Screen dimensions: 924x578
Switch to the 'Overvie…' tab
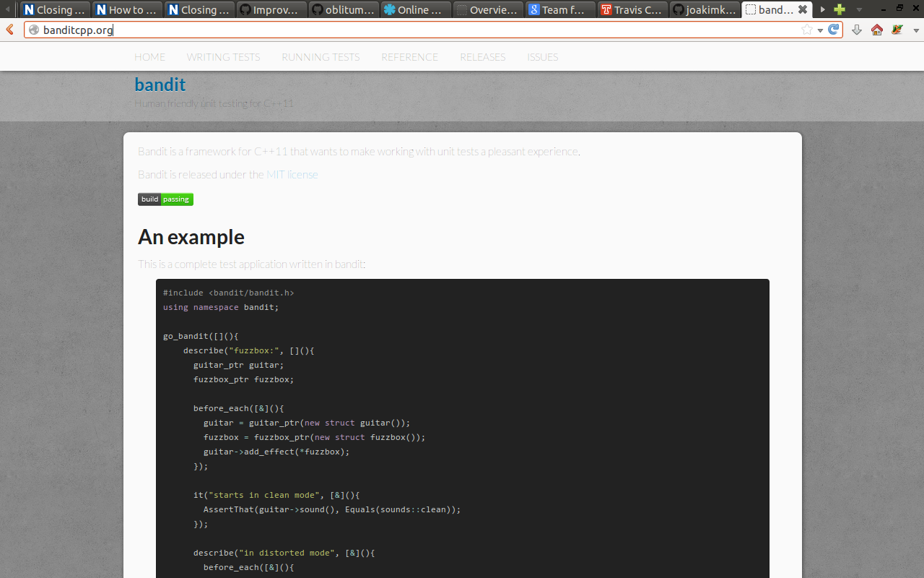pos(488,10)
